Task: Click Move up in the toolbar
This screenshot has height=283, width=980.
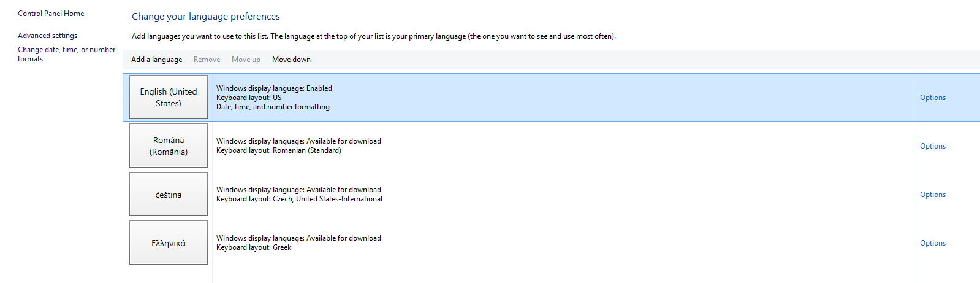Action: 246,60
